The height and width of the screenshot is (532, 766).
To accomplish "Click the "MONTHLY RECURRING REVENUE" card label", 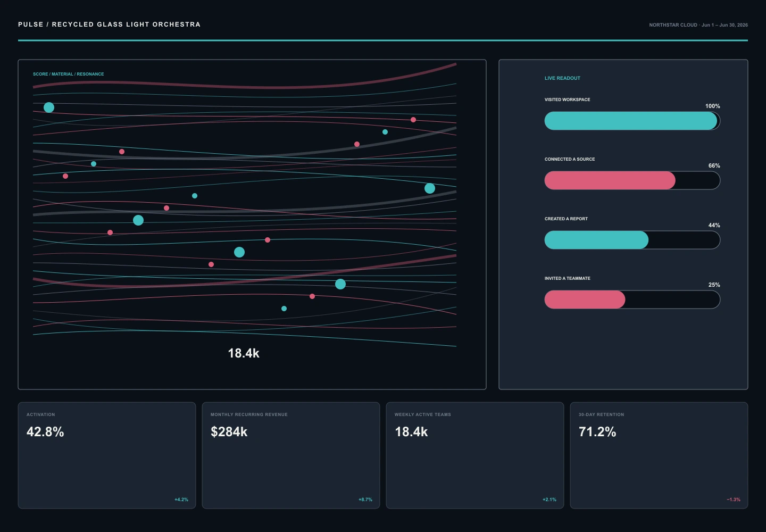I will 249,414.
